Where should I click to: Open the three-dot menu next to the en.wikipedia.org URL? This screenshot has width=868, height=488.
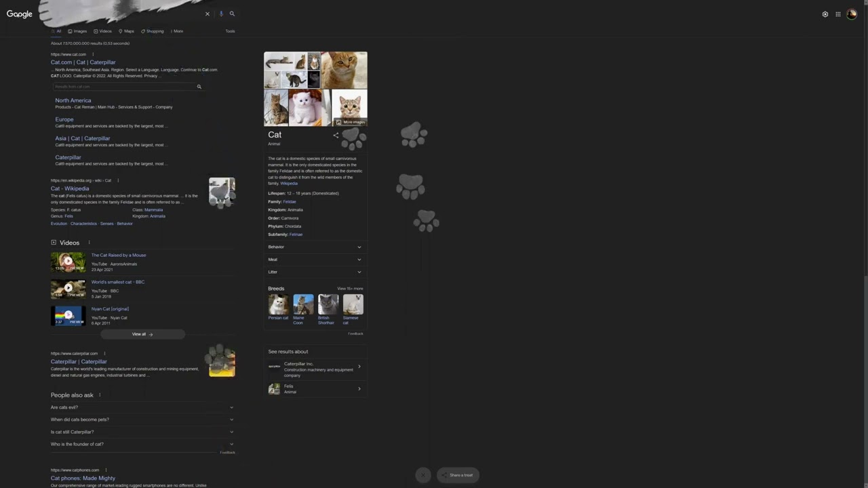pos(118,180)
